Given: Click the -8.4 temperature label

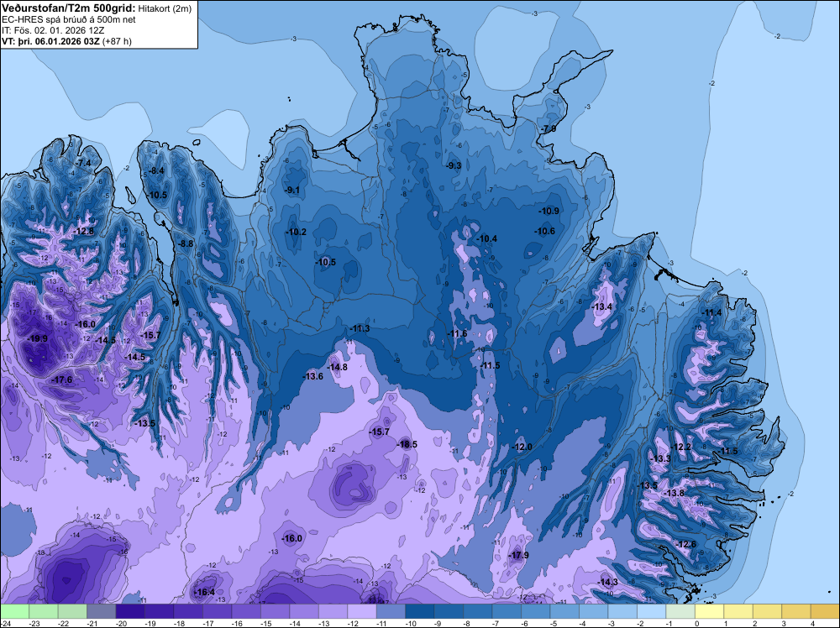Looking at the screenshot, I should tap(156, 170).
